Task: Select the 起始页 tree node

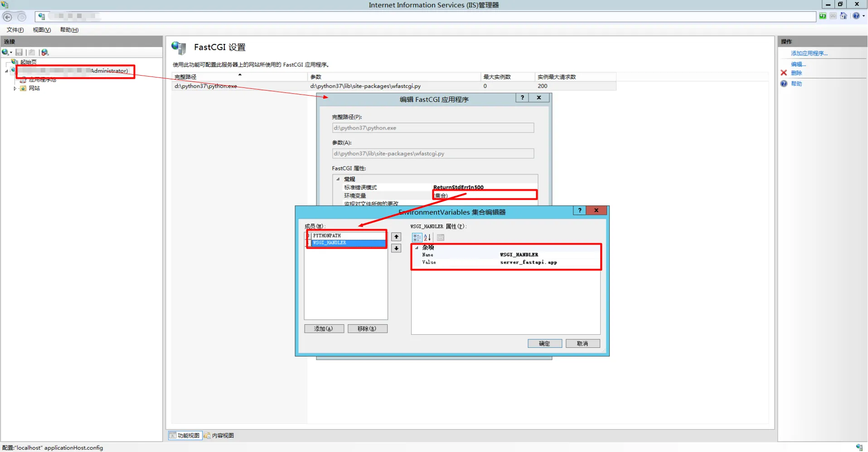Action: (28, 62)
